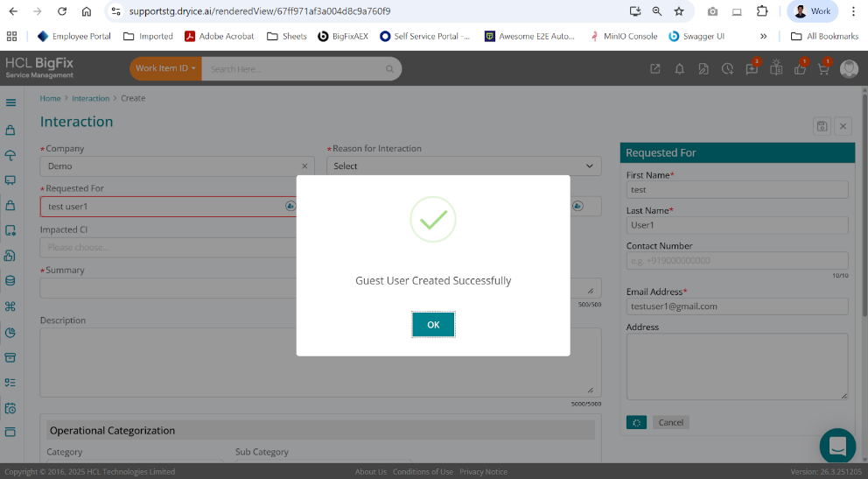Click the Last Name field

[737, 225]
